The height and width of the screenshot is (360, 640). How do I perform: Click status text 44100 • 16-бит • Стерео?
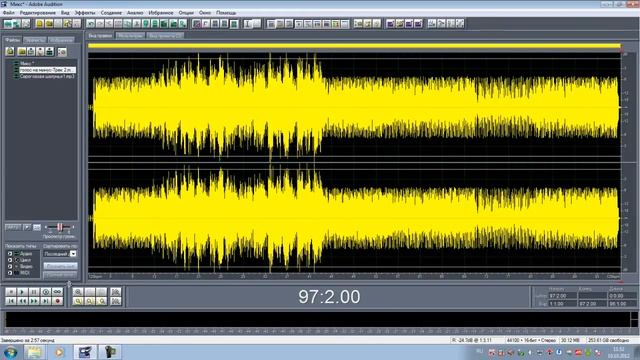click(531, 340)
